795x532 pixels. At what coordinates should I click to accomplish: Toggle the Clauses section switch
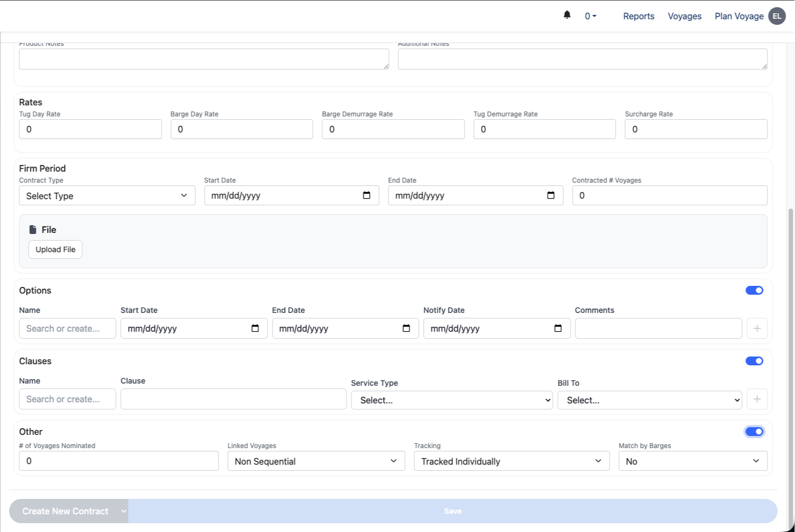click(754, 361)
